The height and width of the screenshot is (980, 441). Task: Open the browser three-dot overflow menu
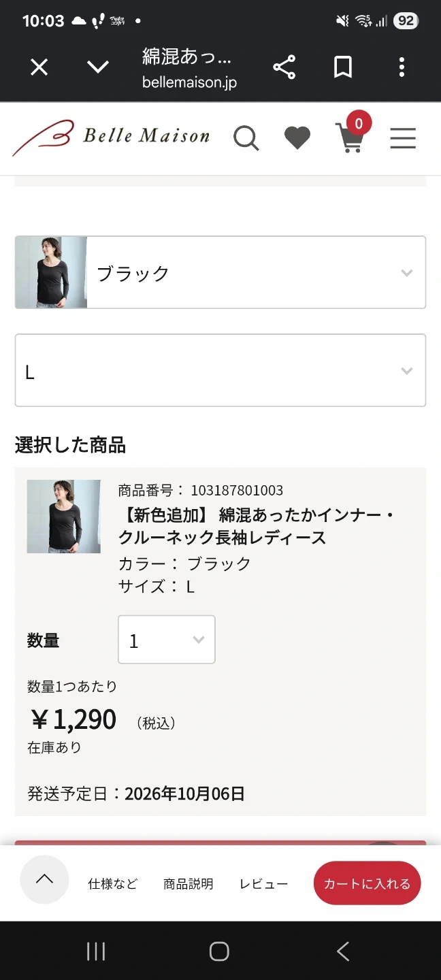[402, 67]
